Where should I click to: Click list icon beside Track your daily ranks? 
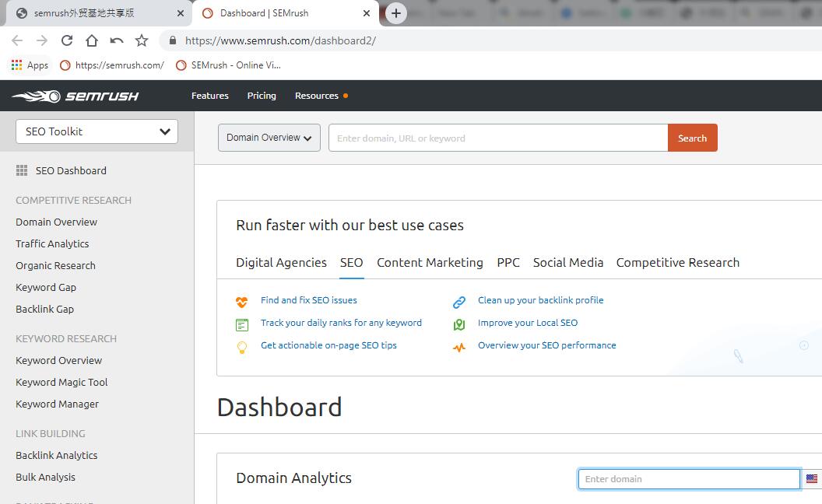tap(241, 325)
